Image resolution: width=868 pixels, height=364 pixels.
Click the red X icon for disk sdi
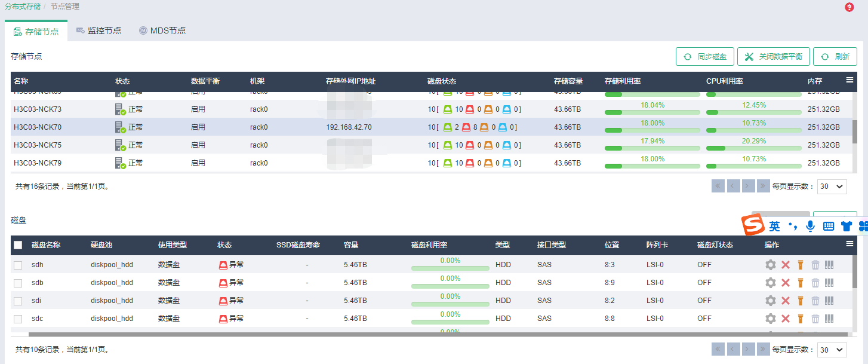point(786,301)
